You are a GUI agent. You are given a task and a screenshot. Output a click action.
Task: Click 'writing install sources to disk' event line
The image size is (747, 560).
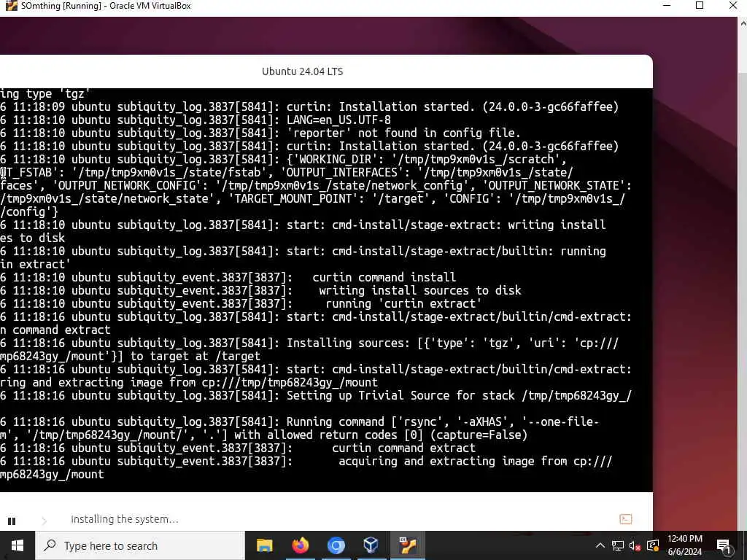pos(260,290)
